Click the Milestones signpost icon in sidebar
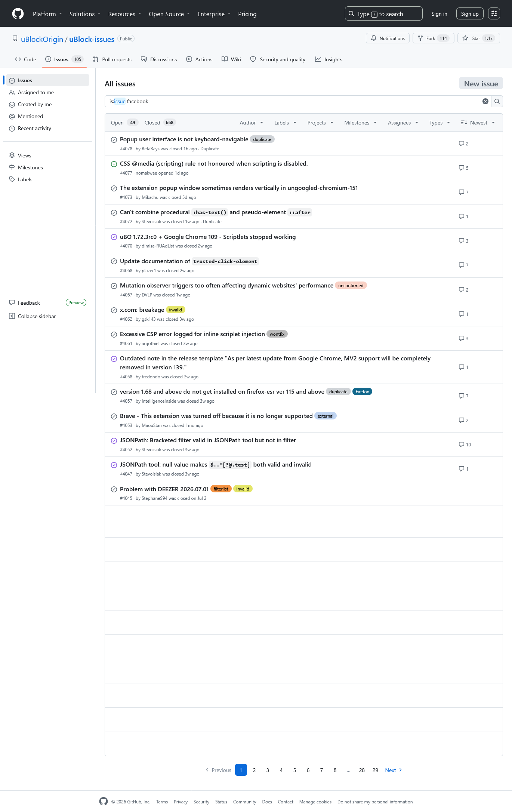The width and height of the screenshot is (512, 812). (x=12, y=167)
